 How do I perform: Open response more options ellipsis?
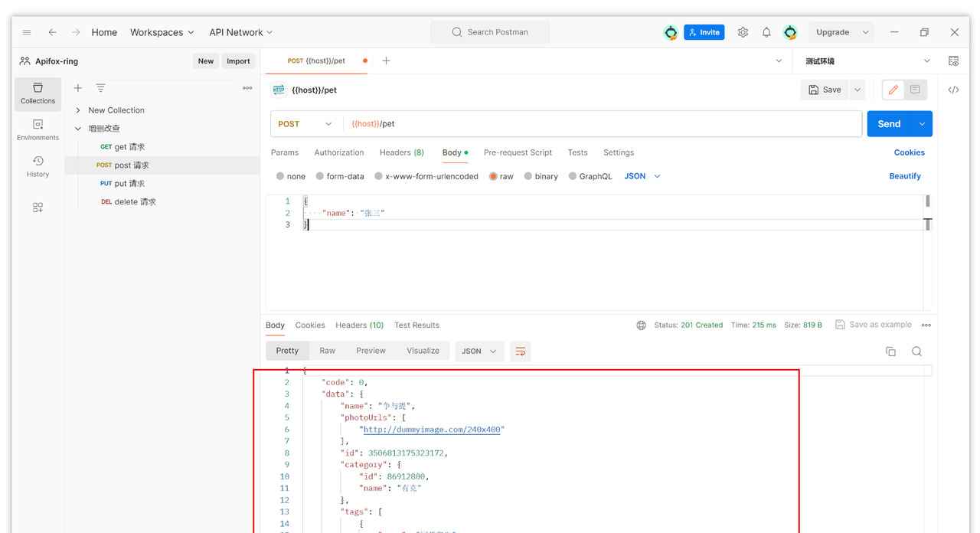(x=926, y=325)
